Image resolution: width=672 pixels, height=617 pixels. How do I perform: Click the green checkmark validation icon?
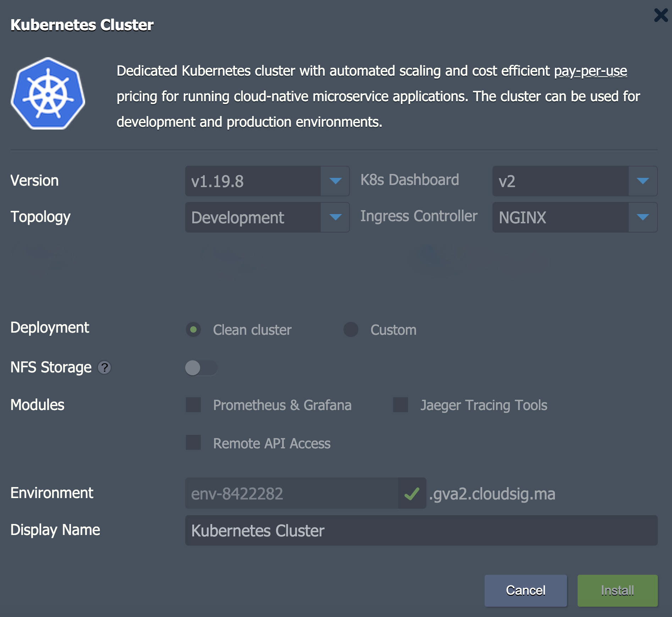tap(412, 493)
